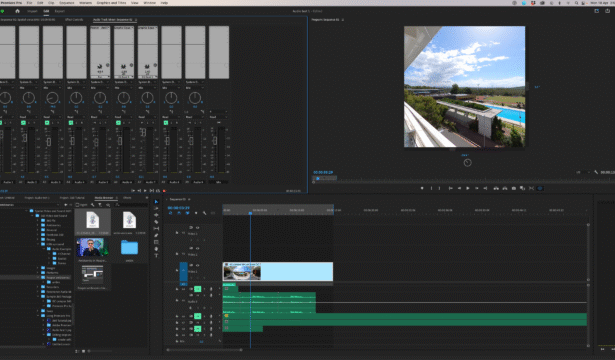Choose the Hand tool
Viewport: 615px width, 360px height.
(x=156, y=249)
